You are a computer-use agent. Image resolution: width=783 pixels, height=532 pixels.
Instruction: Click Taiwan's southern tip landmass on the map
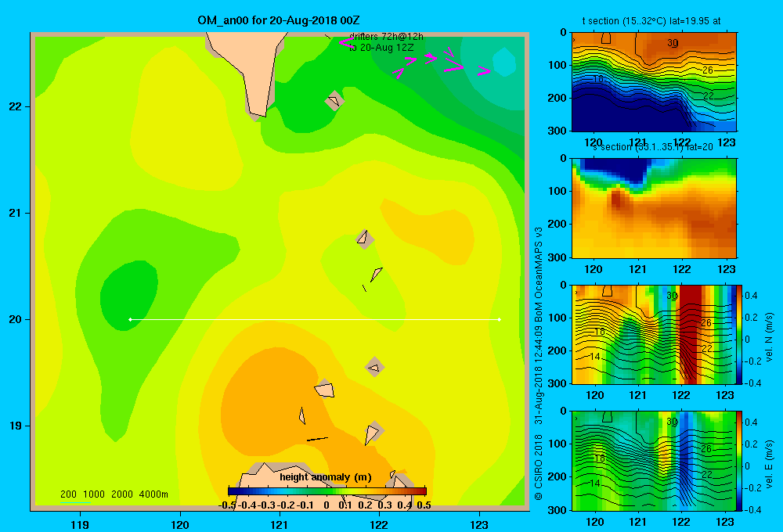coord(253,70)
